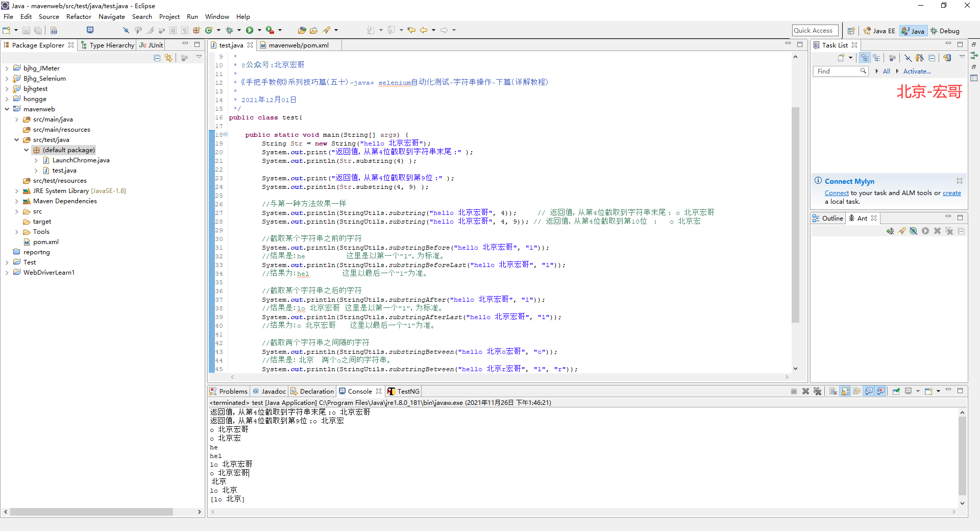This screenshot has width=980, height=531.
Task: Open the Refactor menu
Action: click(x=79, y=16)
